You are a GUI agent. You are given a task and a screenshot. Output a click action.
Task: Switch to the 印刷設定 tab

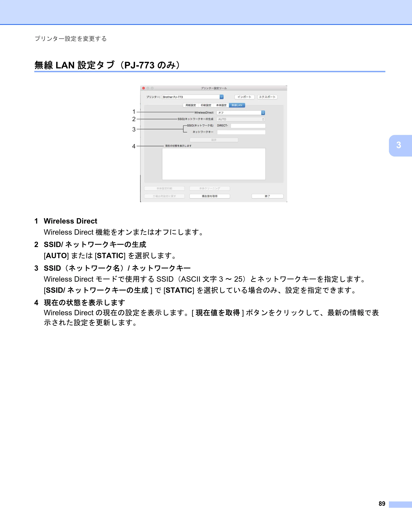pyautogui.click(x=206, y=105)
